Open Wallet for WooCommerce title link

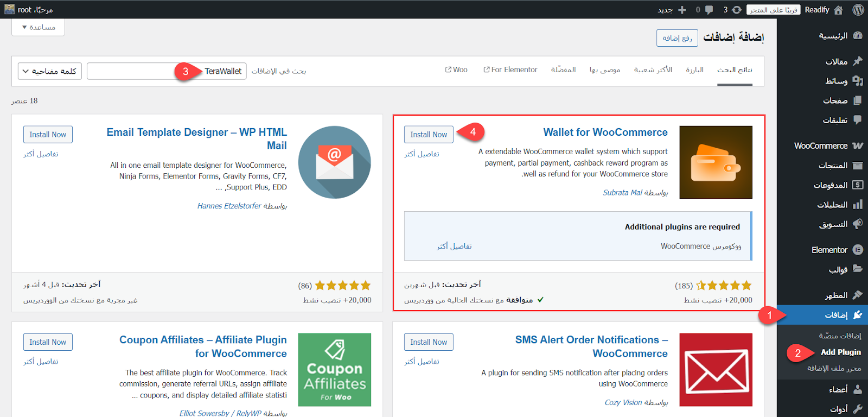point(605,132)
